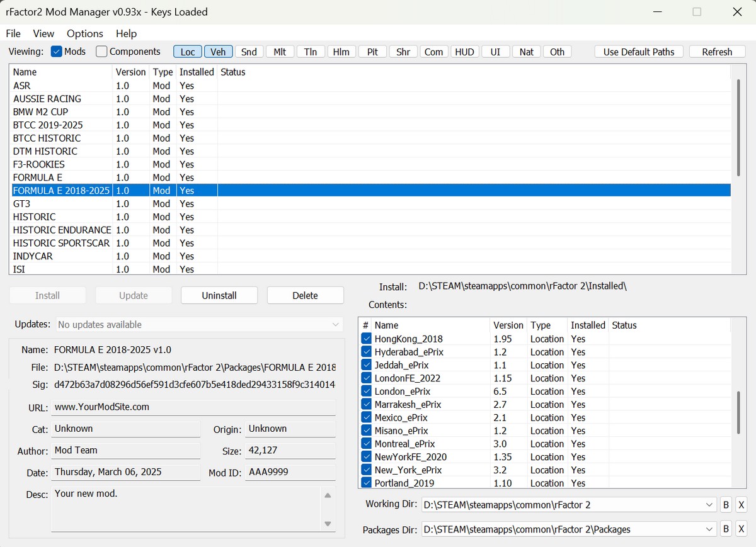Viewport: 756px width, 547px height.
Task: Click the Refresh button
Action: tap(717, 52)
